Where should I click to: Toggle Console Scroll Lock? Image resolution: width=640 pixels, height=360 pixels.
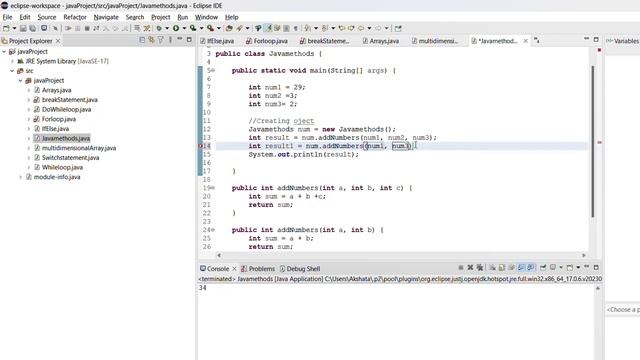(x=502, y=268)
